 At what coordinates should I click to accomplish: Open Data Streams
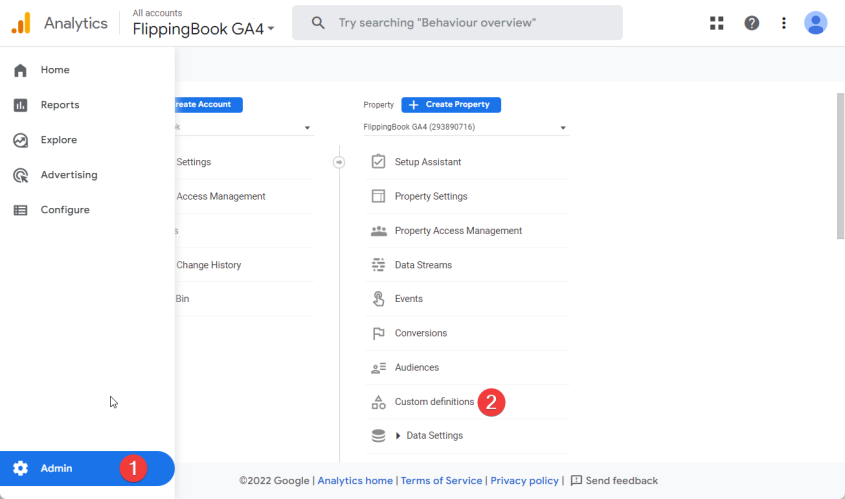pyautogui.click(x=423, y=265)
